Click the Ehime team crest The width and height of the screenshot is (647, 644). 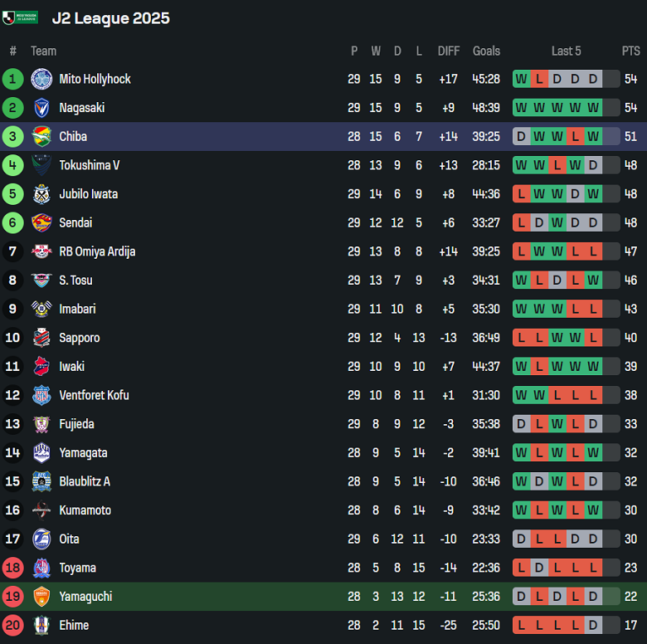tap(41, 625)
